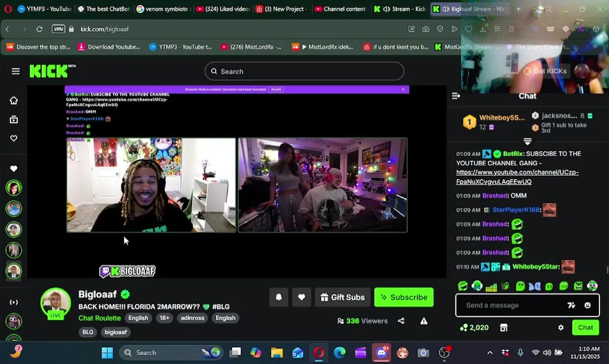View the BotRix username in chat
Image resolution: width=609 pixels, height=364 pixels.
[x=513, y=154]
